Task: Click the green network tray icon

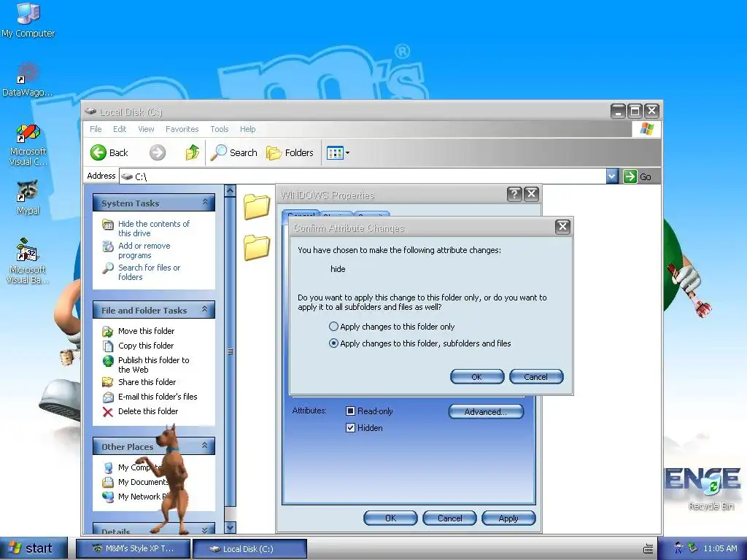Action: pos(693,548)
